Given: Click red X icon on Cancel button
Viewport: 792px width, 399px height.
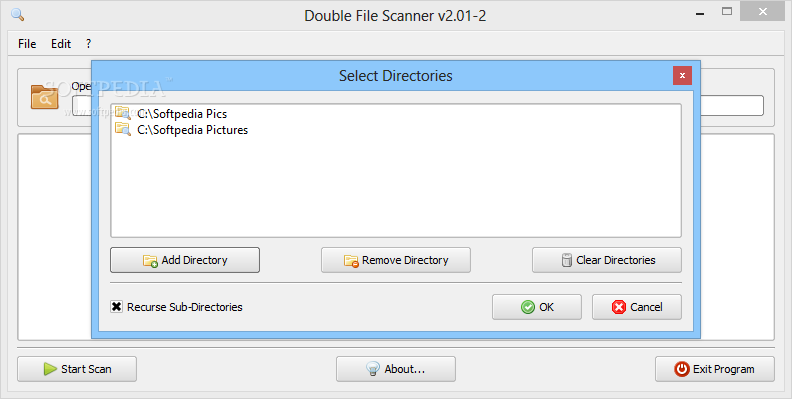Looking at the screenshot, I should [x=619, y=307].
